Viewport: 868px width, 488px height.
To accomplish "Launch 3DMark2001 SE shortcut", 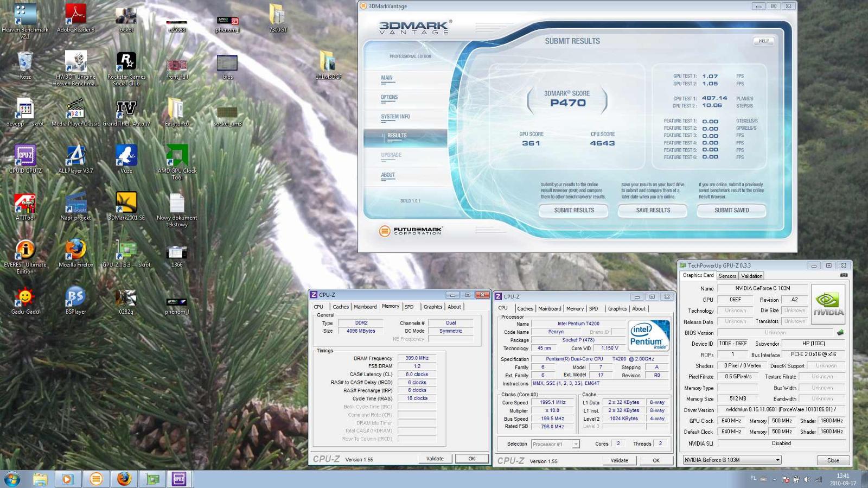I will tap(126, 206).
